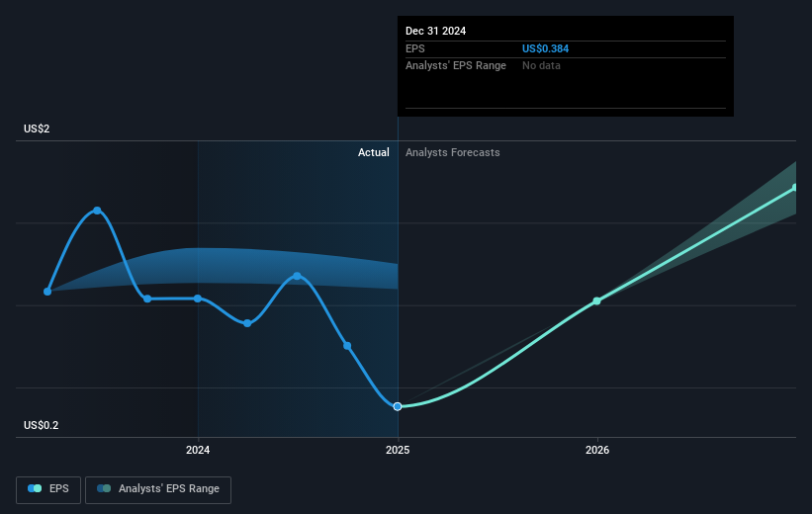Click the EPS data point in late 2023
812x514 pixels.
(x=147, y=299)
